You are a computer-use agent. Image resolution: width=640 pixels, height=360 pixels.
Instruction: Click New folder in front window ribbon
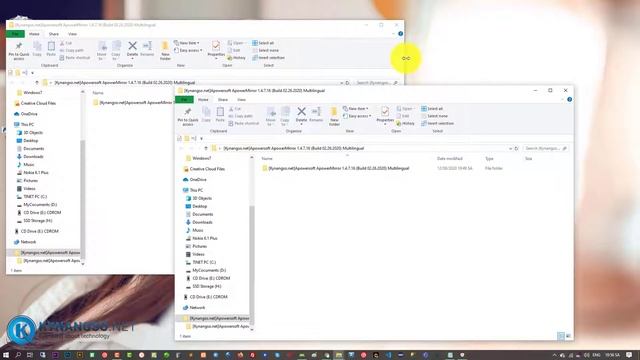pyautogui.click(x=334, y=116)
